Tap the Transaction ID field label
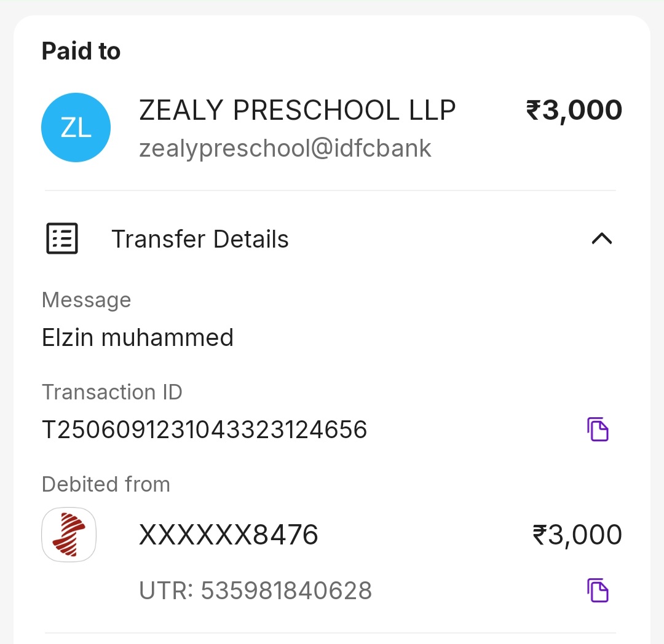Image resolution: width=664 pixels, height=644 pixels. pyautogui.click(x=112, y=392)
